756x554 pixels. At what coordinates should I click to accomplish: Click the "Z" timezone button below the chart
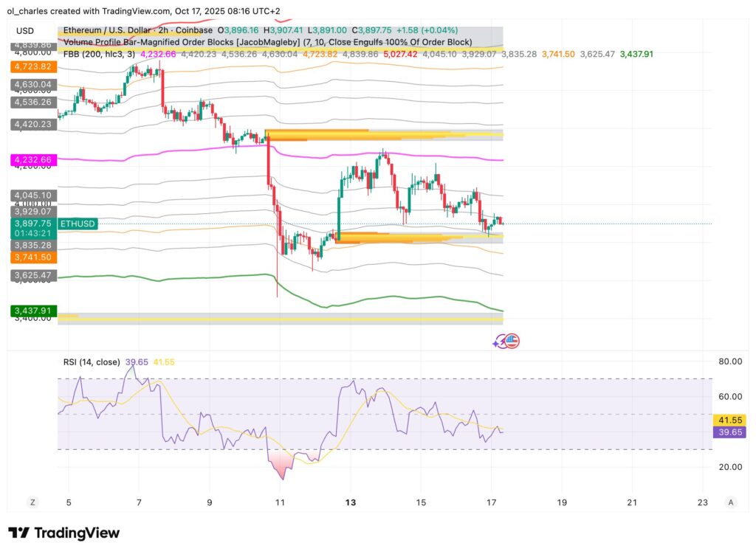coord(32,502)
